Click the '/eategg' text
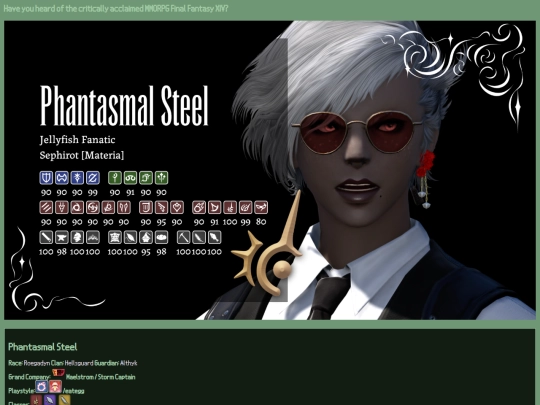The height and width of the screenshot is (405, 540). (x=73, y=391)
